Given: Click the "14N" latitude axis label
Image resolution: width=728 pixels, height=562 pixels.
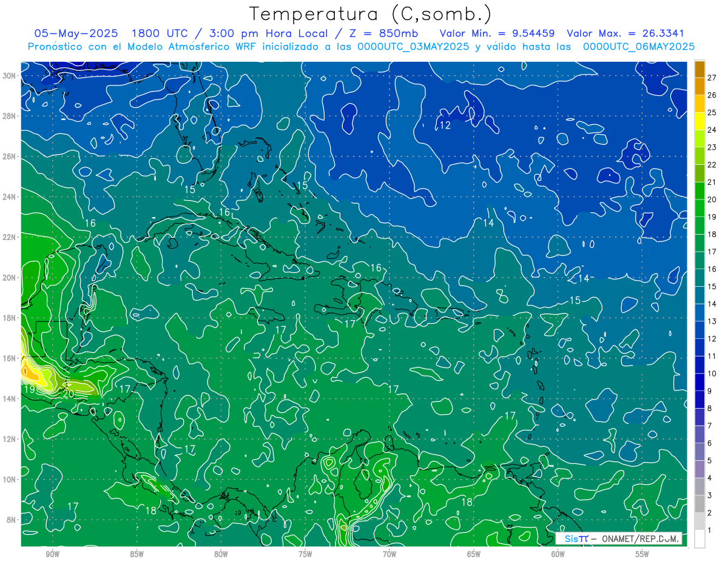Looking at the screenshot, I should tap(10, 398).
